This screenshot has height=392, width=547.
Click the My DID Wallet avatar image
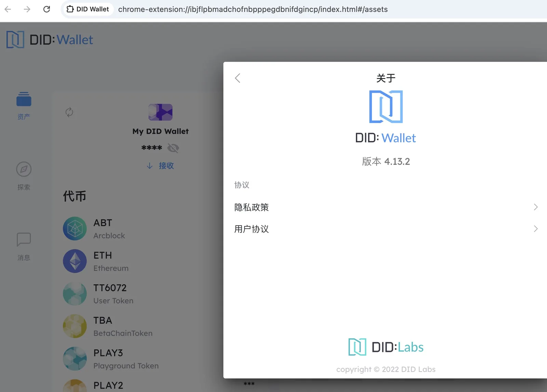coord(160,112)
